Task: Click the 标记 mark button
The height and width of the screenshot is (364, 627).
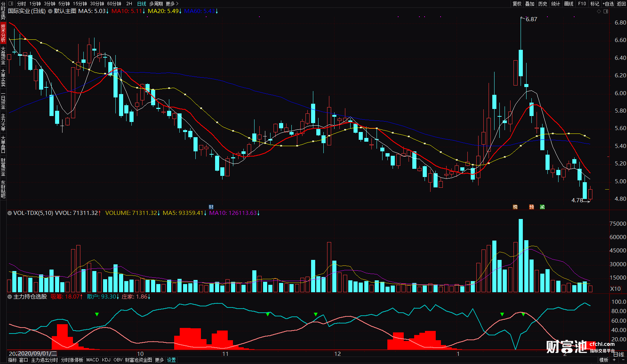Action: [x=595, y=4]
